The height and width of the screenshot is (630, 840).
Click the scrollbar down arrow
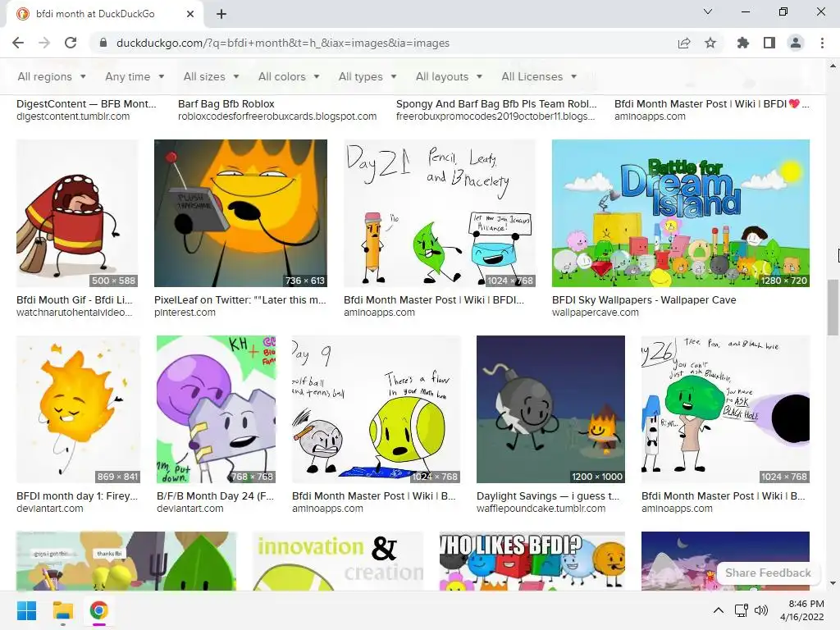[x=833, y=583]
